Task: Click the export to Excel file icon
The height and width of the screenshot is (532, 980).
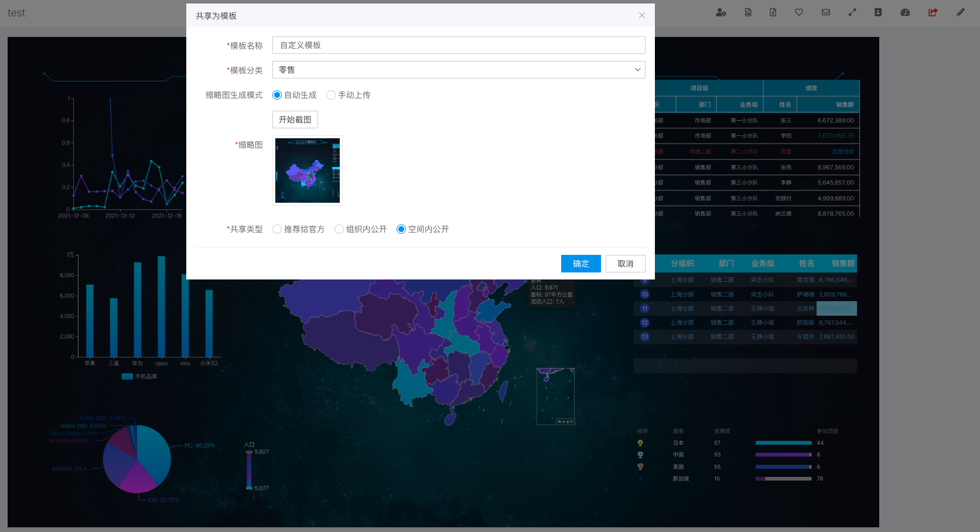Action: point(773,12)
